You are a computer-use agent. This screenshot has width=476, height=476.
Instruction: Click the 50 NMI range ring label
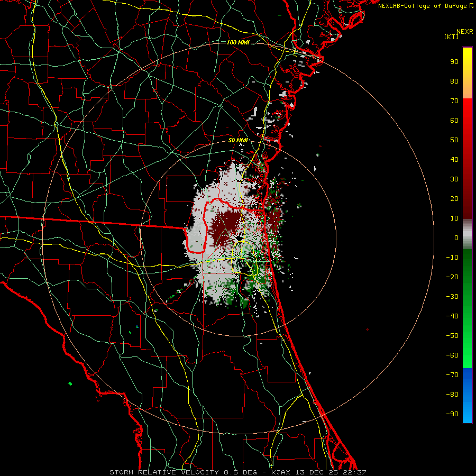click(x=238, y=140)
